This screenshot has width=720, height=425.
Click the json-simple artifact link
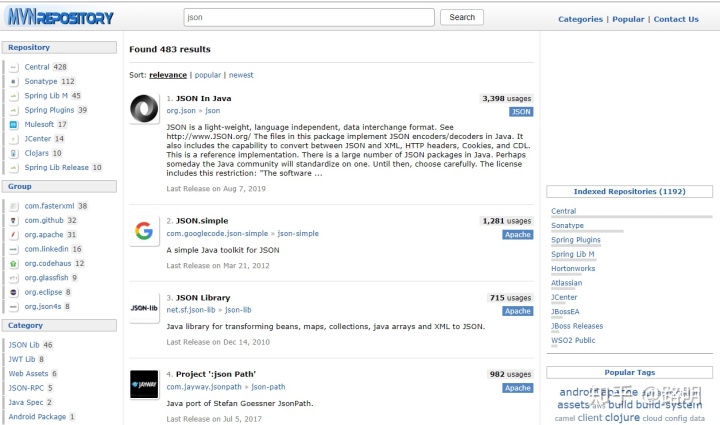pyautogui.click(x=298, y=234)
